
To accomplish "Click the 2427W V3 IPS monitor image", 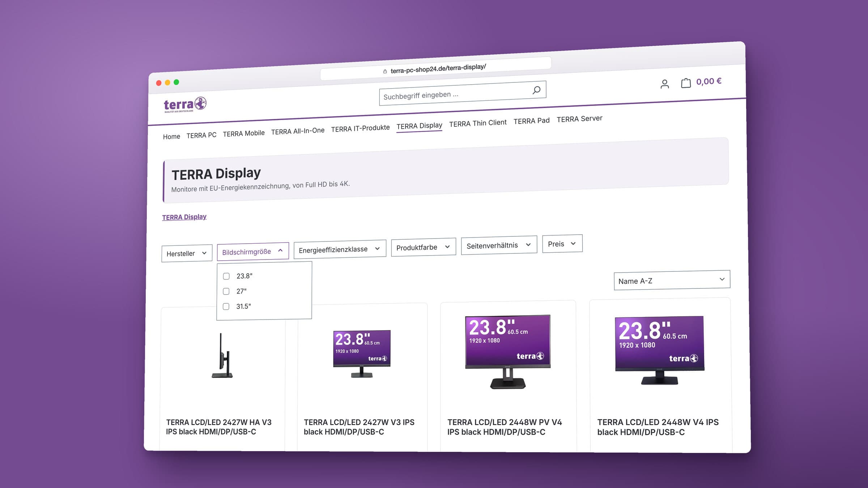I will [362, 354].
